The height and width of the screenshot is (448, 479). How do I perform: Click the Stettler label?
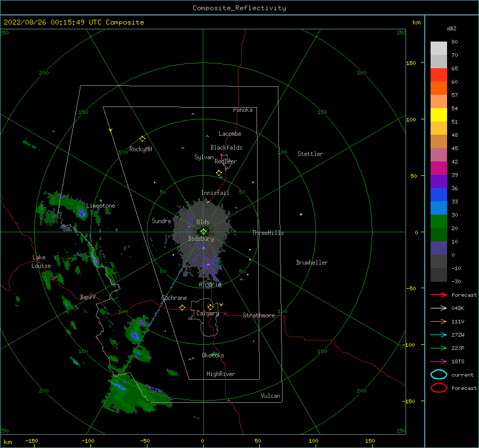(310, 154)
